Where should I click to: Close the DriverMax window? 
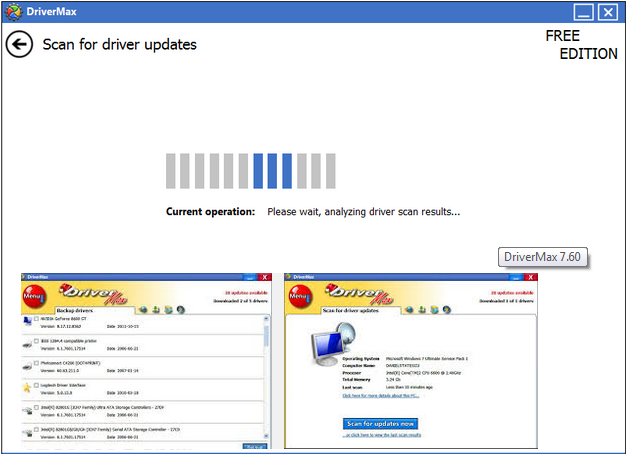click(x=608, y=12)
